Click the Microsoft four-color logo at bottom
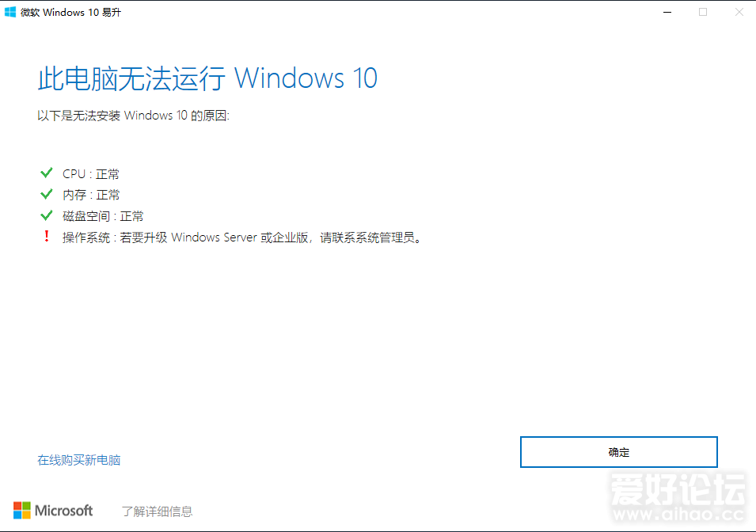Screen dimensions: 756x532 pos(21,511)
